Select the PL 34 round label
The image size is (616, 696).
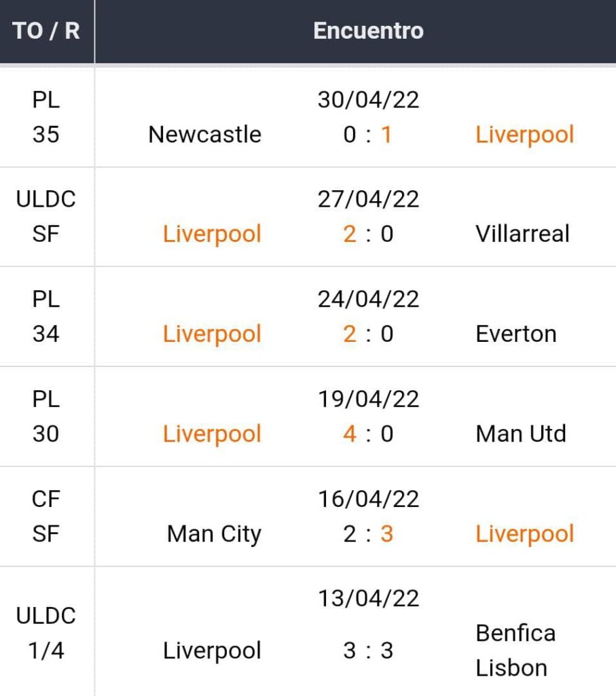pyautogui.click(x=46, y=316)
